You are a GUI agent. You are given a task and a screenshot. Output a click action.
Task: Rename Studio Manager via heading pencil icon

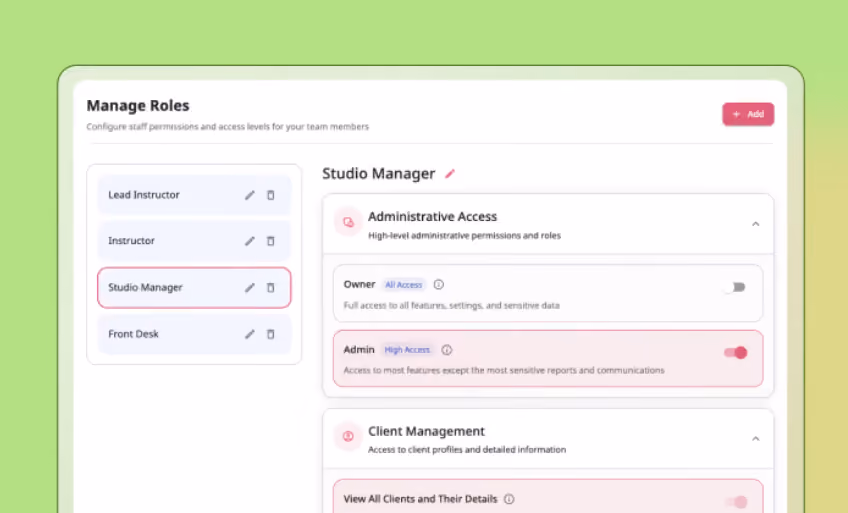[449, 174]
